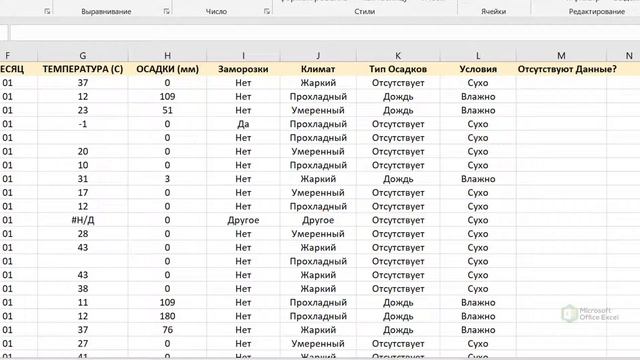Viewport: 640px width, 360px height.
Task: Select Жаркий in the row with temperature 31
Action: (x=318, y=179)
